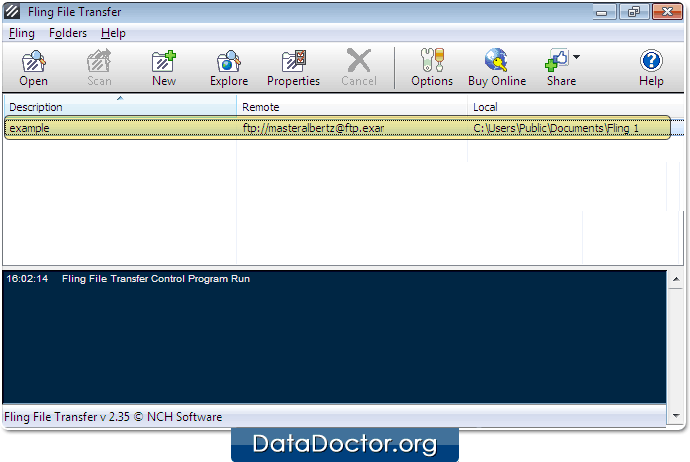
Task: Click the Open folder toolbar icon
Action: 33,62
